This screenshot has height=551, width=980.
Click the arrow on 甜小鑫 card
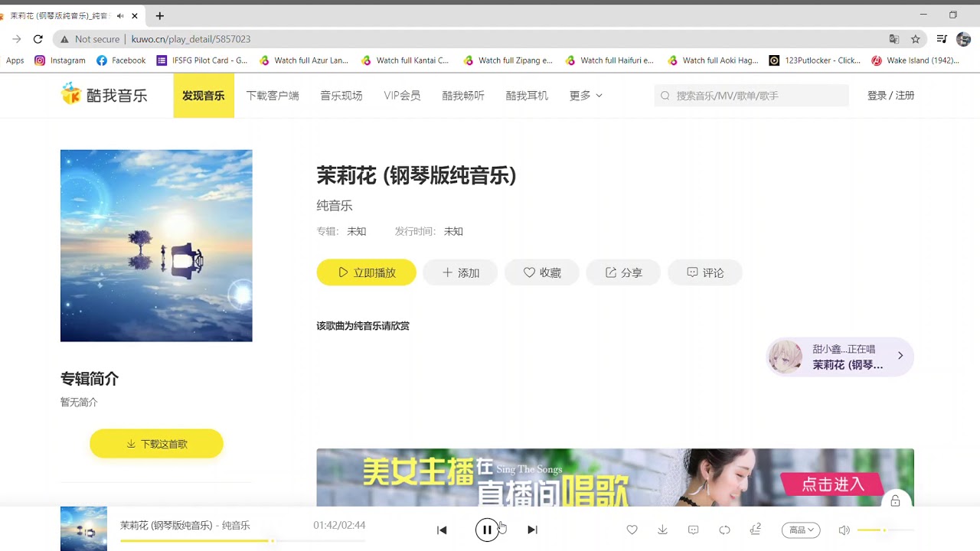click(900, 356)
